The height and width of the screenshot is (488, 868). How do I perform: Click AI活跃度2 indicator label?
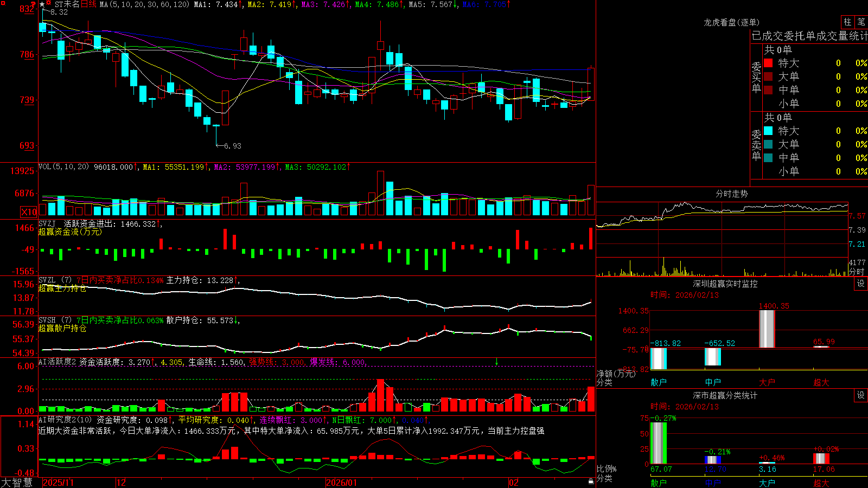58,362
